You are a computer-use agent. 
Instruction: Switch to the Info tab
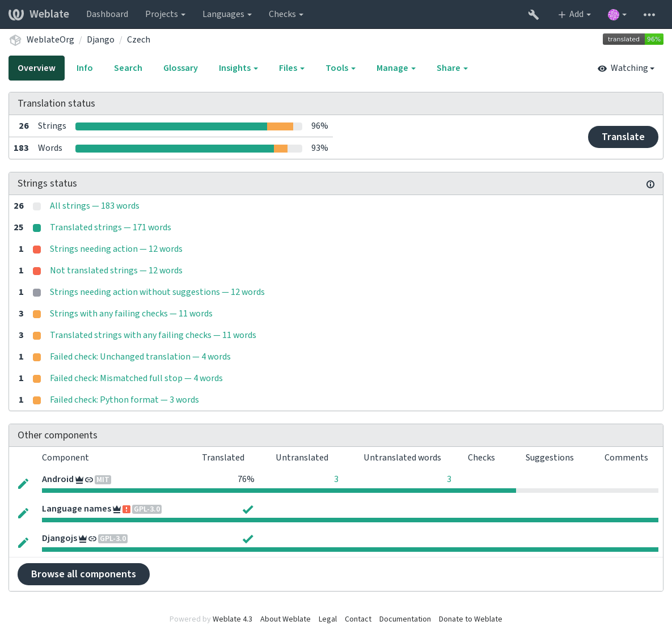click(84, 68)
